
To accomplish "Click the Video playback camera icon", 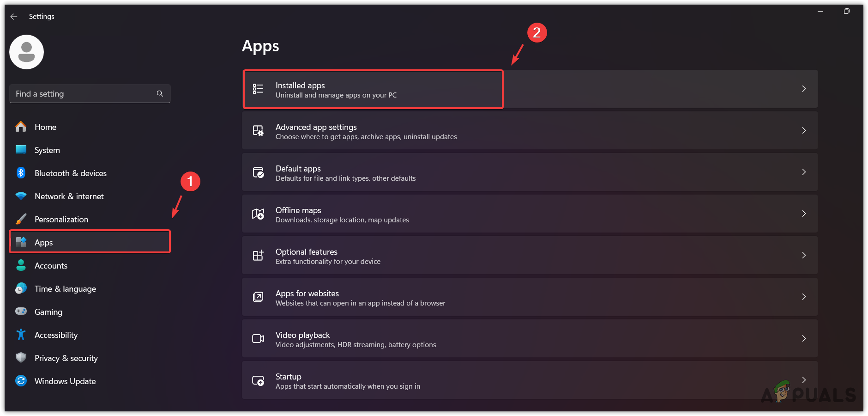I will (258, 339).
